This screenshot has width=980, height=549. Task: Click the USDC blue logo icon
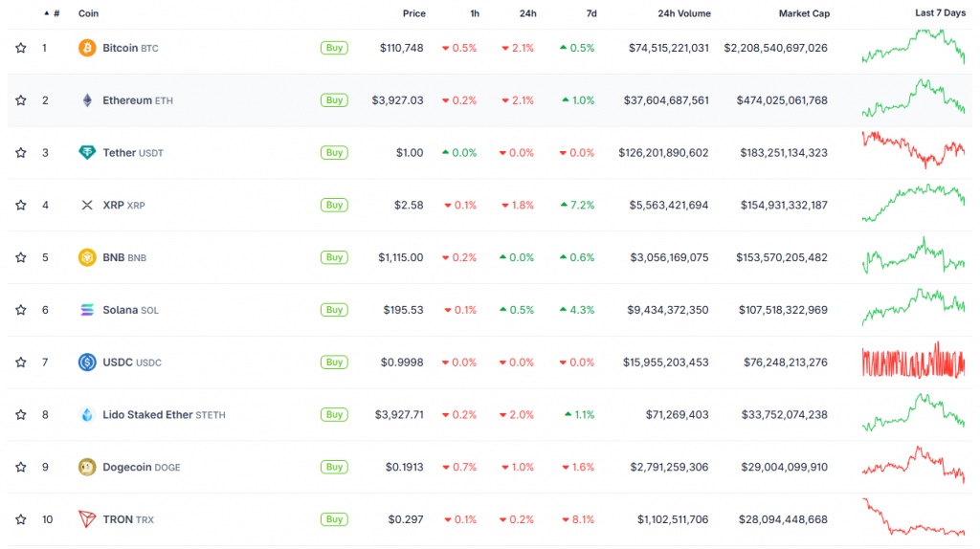(x=87, y=362)
